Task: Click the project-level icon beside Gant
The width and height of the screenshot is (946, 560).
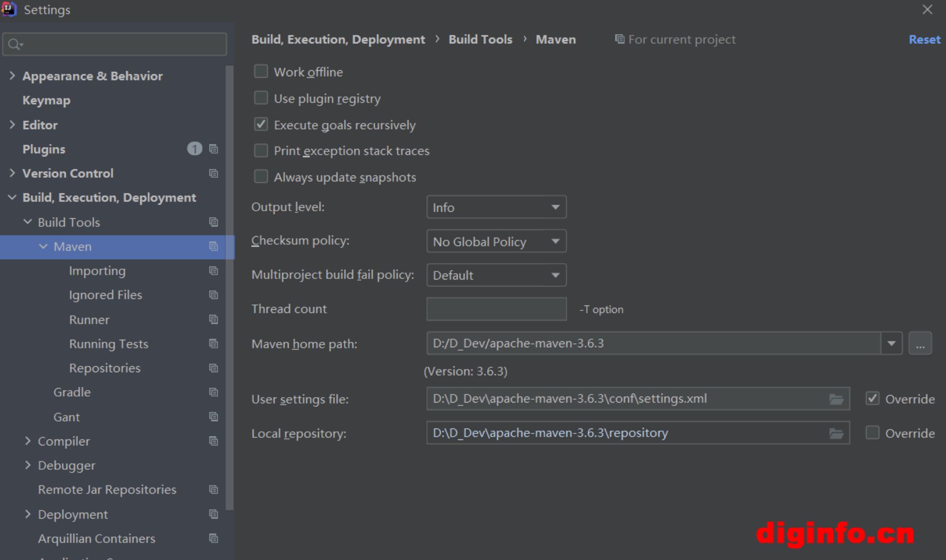Action: pos(213,417)
